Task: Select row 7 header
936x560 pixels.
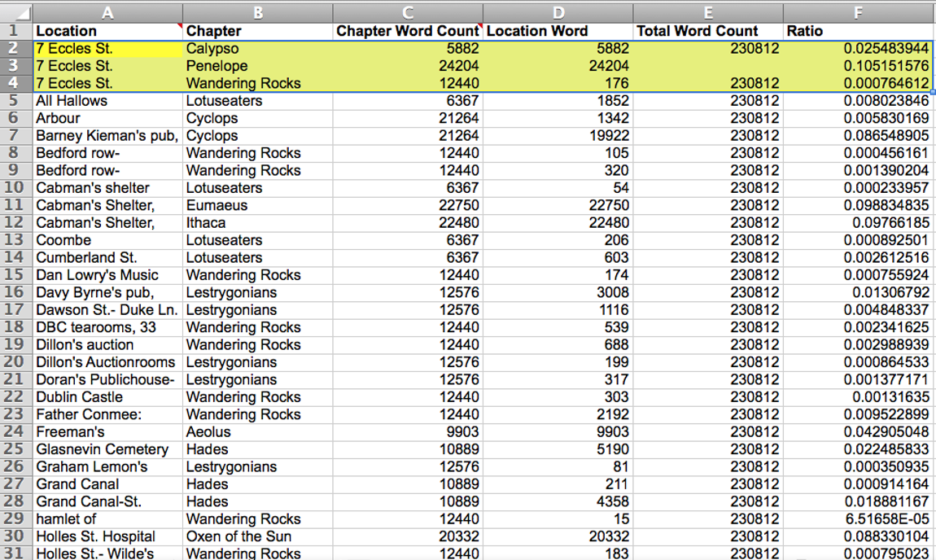Action: click(x=16, y=136)
